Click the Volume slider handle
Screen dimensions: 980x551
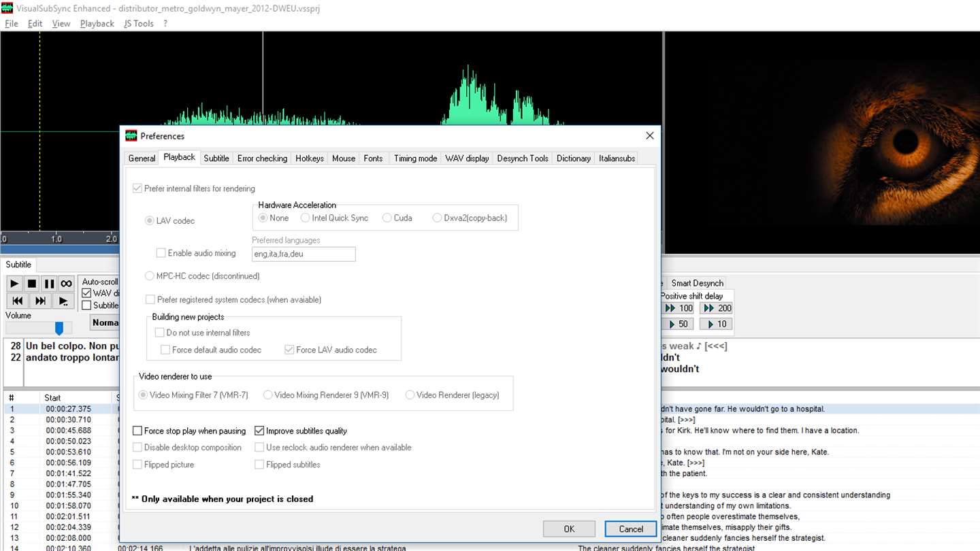point(59,329)
